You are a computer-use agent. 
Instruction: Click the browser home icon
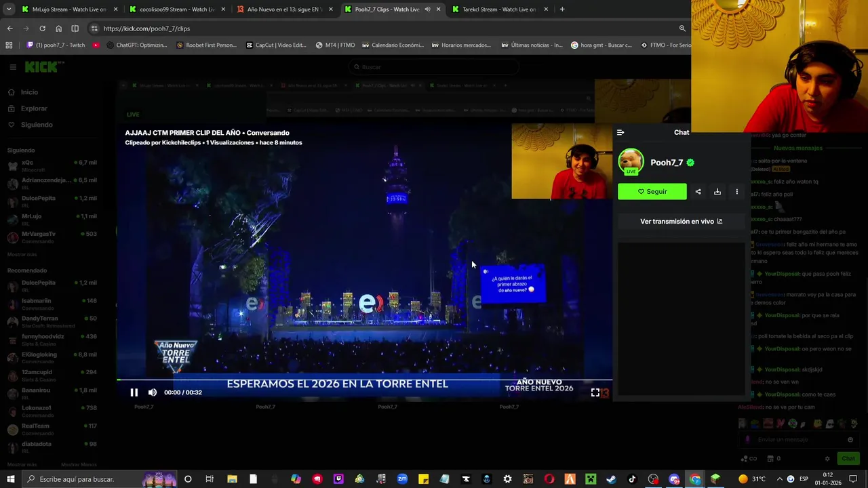(x=58, y=28)
